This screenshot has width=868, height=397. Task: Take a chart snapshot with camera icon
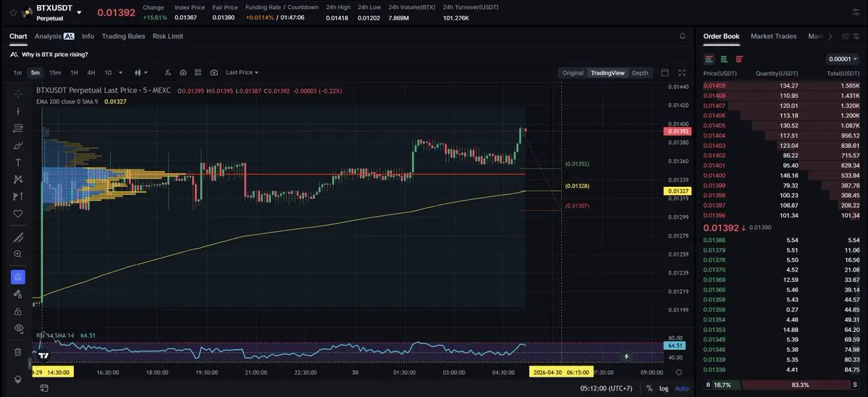click(x=214, y=72)
